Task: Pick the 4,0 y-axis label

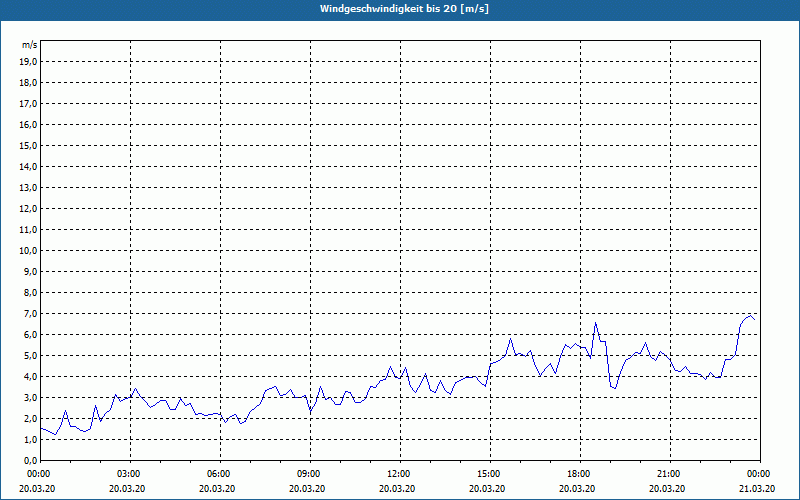Action: tap(31, 377)
